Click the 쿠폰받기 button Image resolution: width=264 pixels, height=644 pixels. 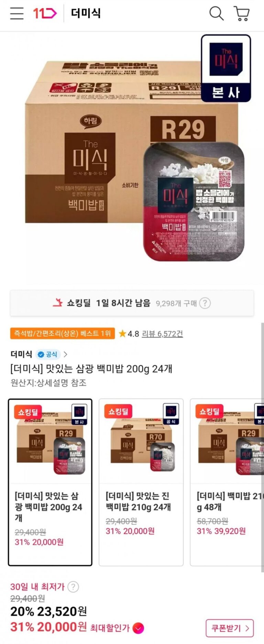230,628
